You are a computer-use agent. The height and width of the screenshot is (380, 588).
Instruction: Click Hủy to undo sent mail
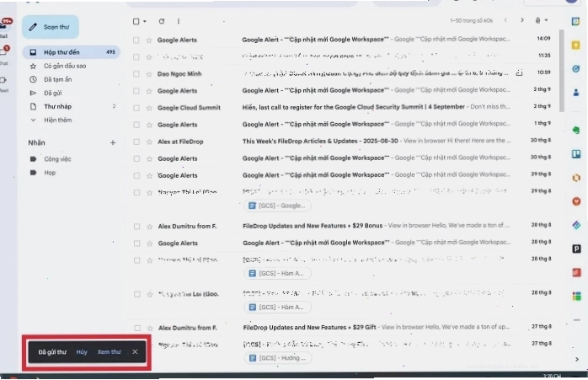coord(82,352)
